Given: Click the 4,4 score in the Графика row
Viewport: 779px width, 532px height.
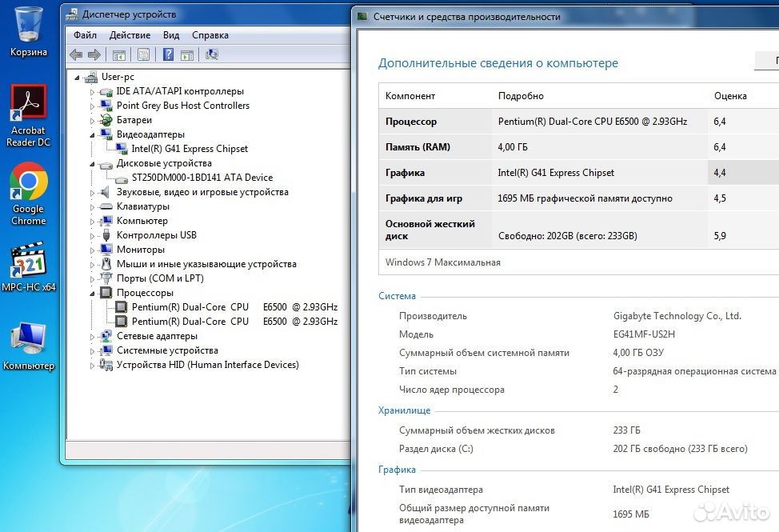Looking at the screenshot, I should [x=719, y=173].
